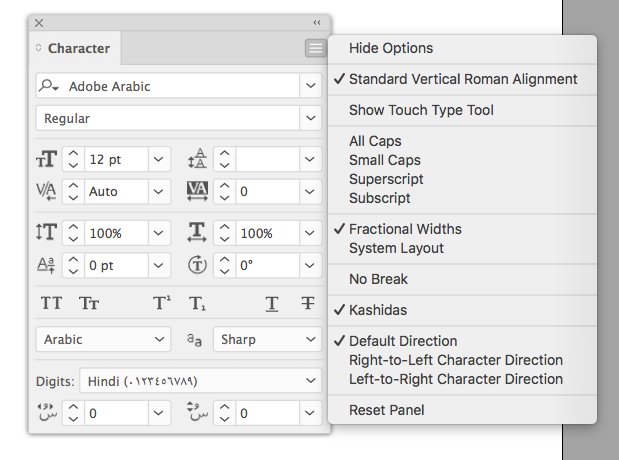Image resolution: width=619 pixels, height=460 pixels.
Task: Toggle Standard Vertical Roman Alignment
Action: 462,79
